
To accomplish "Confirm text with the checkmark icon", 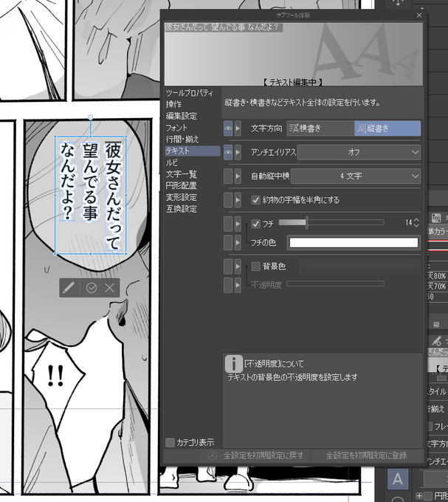I will coord(92,288).
